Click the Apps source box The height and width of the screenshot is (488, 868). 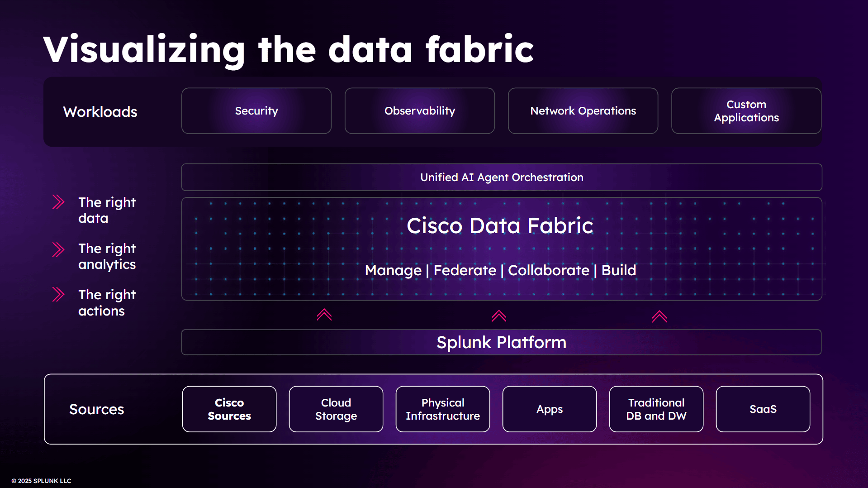550,409
